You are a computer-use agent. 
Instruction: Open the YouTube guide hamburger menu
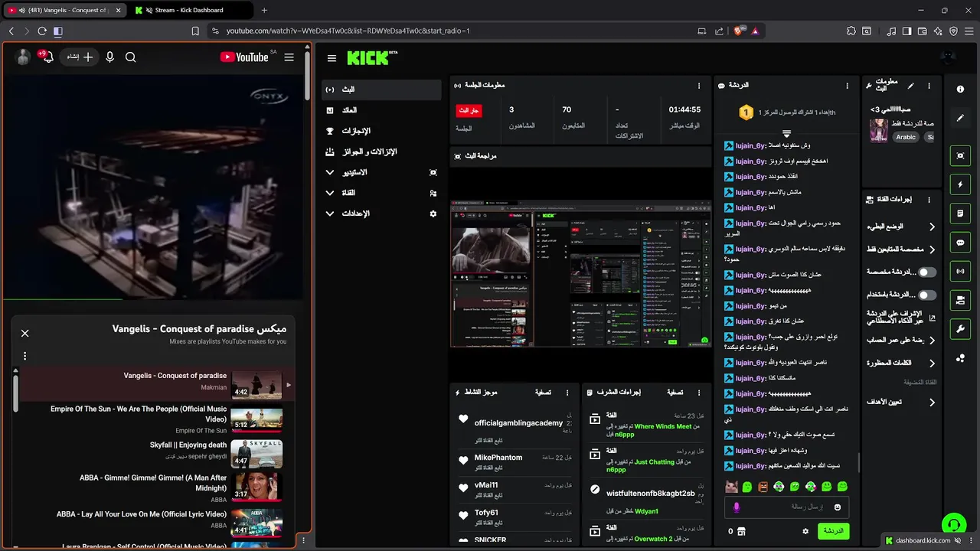[289, 57]
